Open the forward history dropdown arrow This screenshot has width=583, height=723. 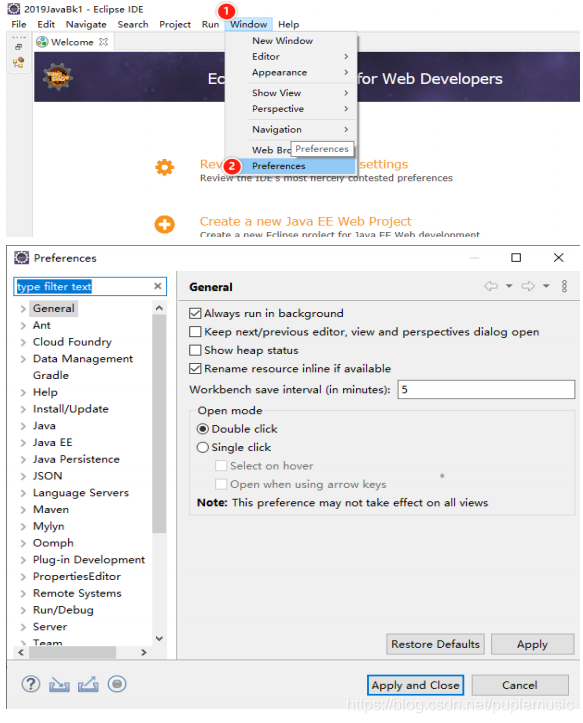click(546, 286)
